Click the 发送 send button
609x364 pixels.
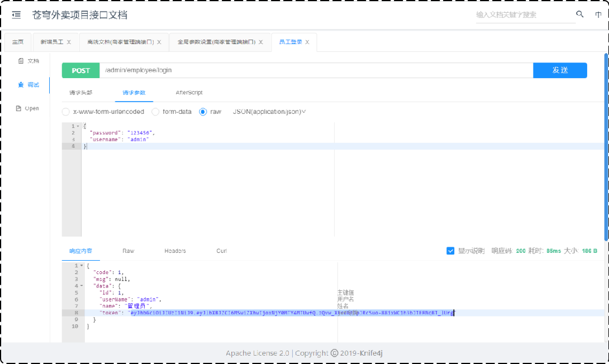560,70
